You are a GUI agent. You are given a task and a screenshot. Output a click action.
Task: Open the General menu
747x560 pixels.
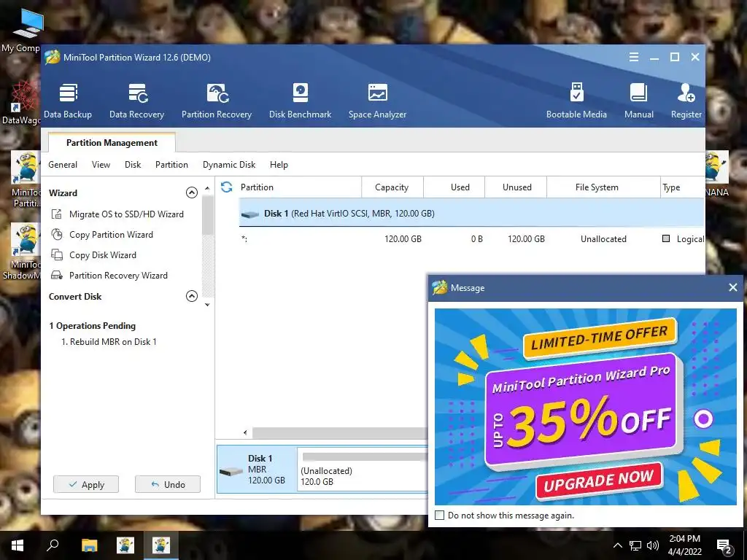tap(63, 165)
